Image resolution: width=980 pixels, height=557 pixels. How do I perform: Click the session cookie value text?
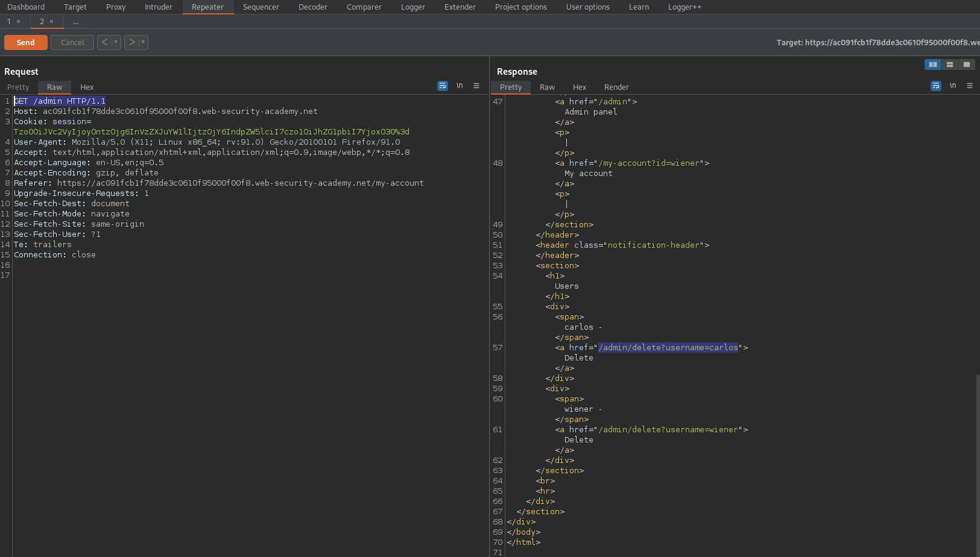[x=212, y=132]
